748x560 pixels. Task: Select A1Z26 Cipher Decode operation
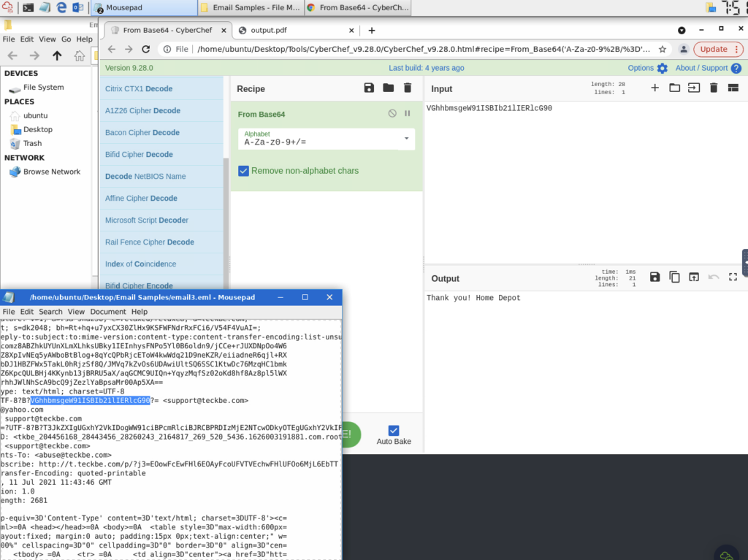tap(161, 111)
